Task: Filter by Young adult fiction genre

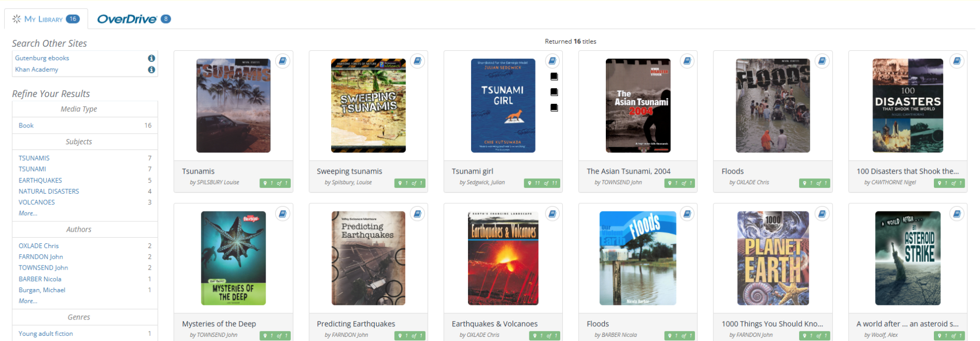Action: (46, 334)
